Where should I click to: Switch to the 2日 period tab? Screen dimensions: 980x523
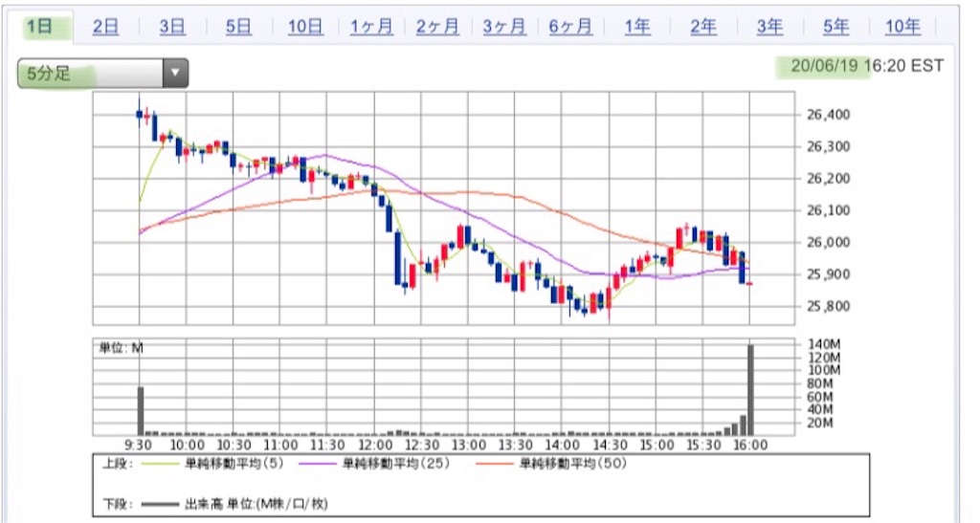pos(105,27)
